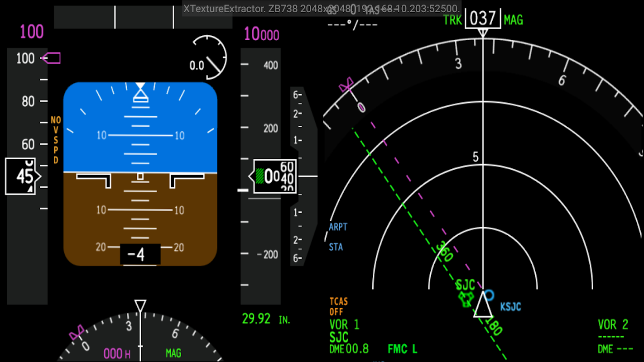The image size is (644, 362).
Task: Click the blue KSJC airport circle symbol
Action: pyautogui.click(x=489, y=295)
